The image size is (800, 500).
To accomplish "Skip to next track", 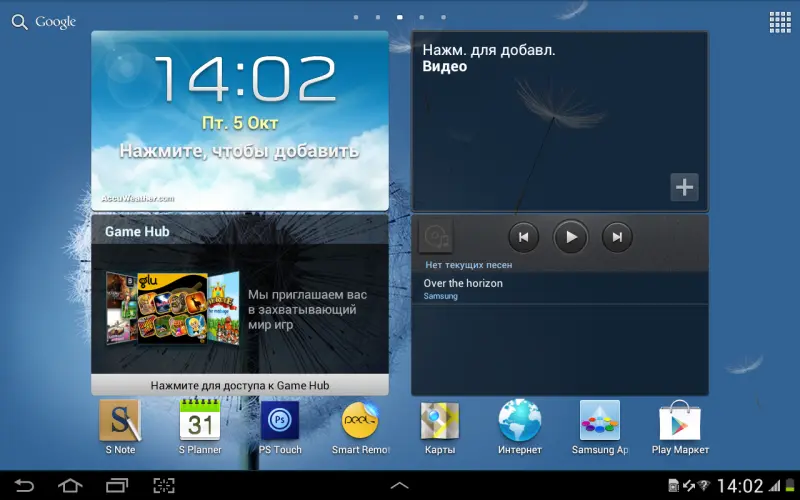I will click(617, 237).
